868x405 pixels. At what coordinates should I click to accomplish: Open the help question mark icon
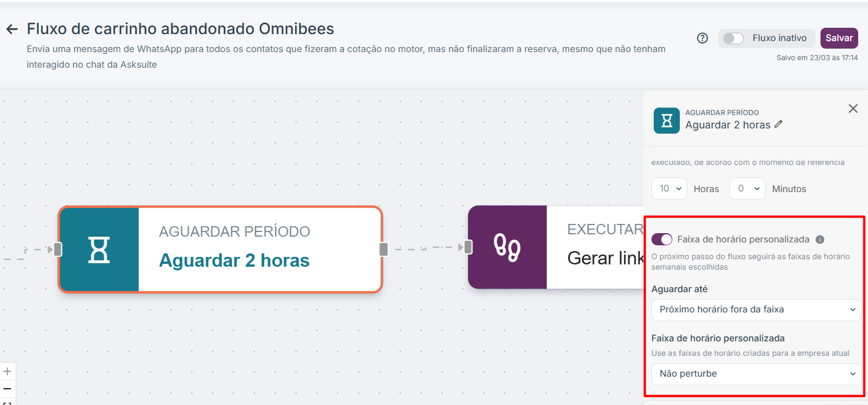point(702,38)
